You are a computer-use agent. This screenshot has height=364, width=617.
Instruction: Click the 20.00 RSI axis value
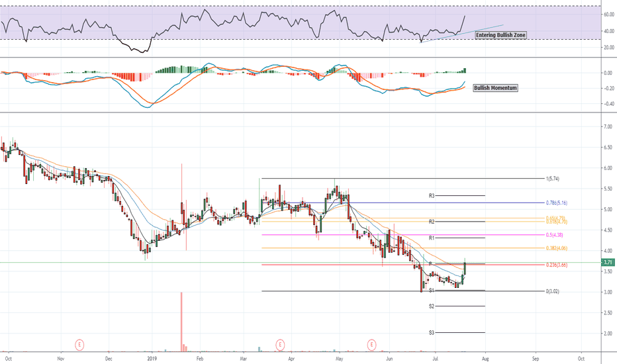point(609,48)
